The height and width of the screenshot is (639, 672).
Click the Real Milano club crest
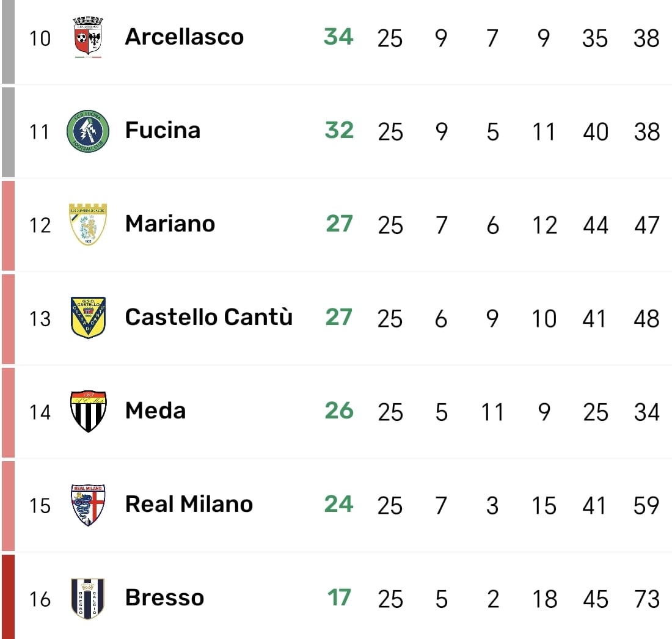[88, 505]
